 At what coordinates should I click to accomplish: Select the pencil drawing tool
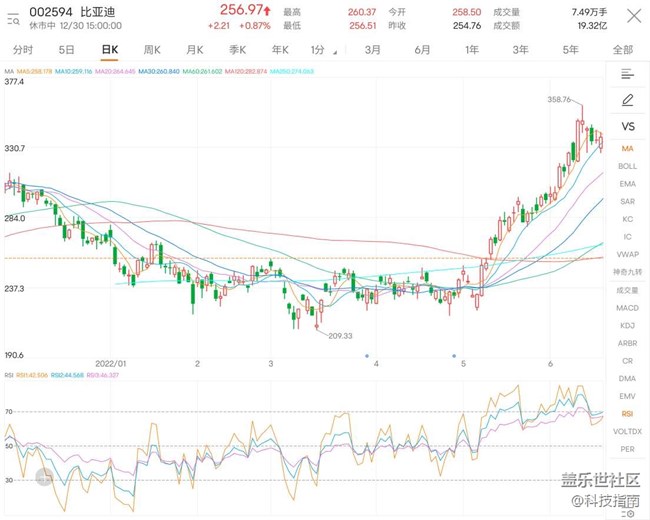tap(627, 100)
